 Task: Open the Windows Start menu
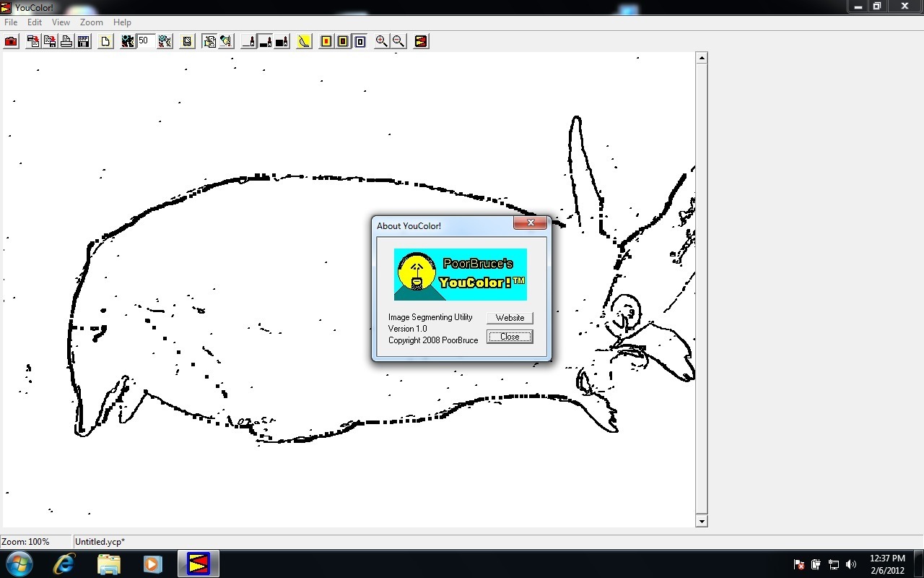coord(19,564)
